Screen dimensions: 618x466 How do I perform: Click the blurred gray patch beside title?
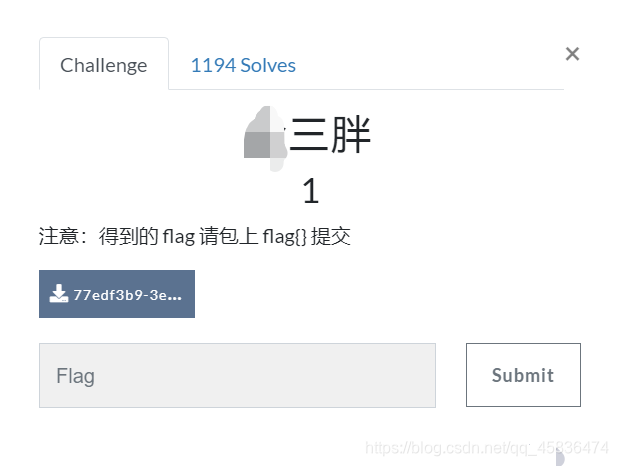pos(265,138)
